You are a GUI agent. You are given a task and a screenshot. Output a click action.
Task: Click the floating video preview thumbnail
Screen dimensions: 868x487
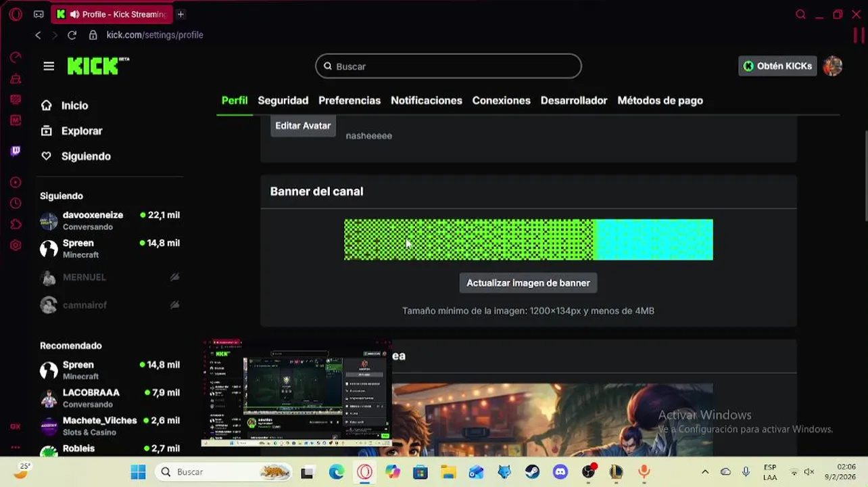pos(296,393)
